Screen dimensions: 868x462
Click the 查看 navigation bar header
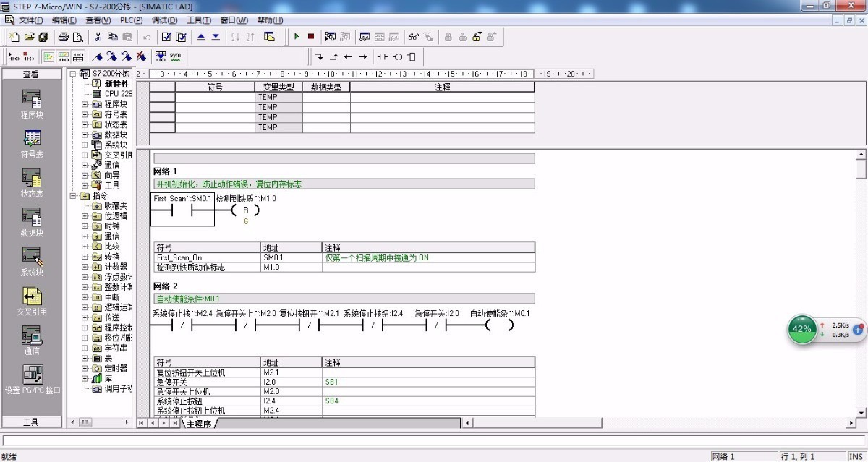pyautogui.click(x=31, y=74)
